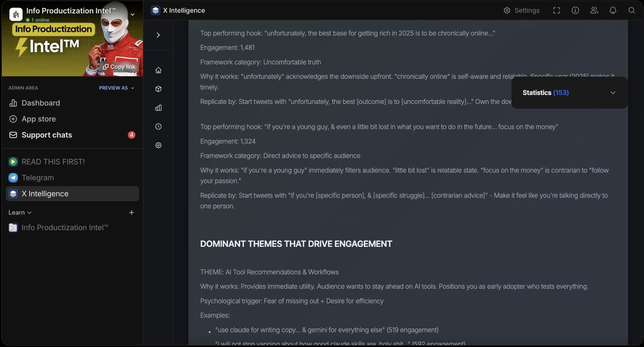Open Info Productization Intel™ under Learn
The width and height of the screenshot is (644, 347).
(65, 228)
